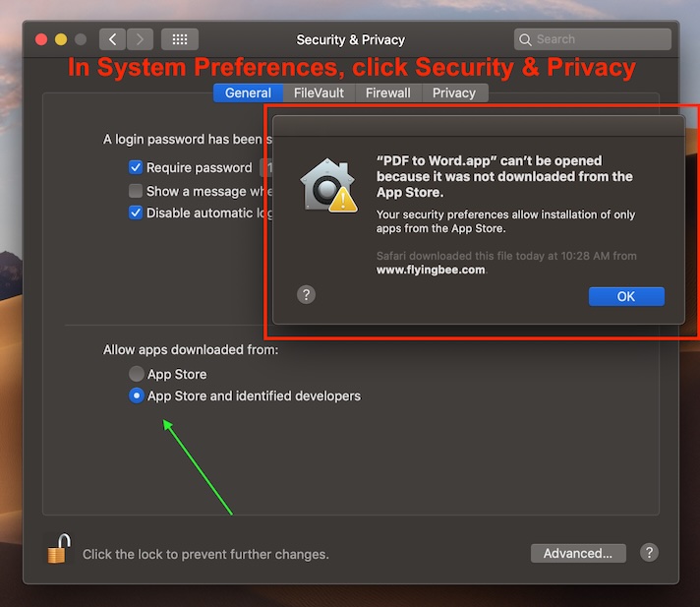Click the magnifying glass search icon
Screen dimensions: 700x607
click(x=526, y=39)
